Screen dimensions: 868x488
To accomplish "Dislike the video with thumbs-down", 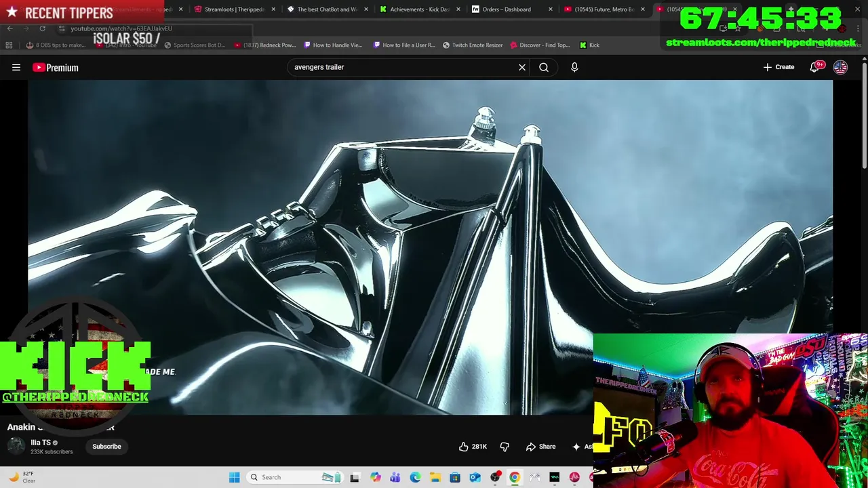I will [x=505, y=447].
